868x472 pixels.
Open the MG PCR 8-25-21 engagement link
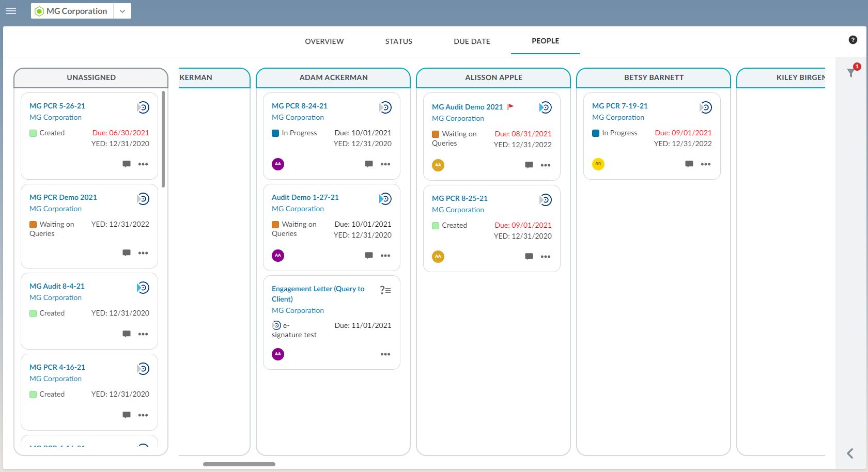[459, 198]
